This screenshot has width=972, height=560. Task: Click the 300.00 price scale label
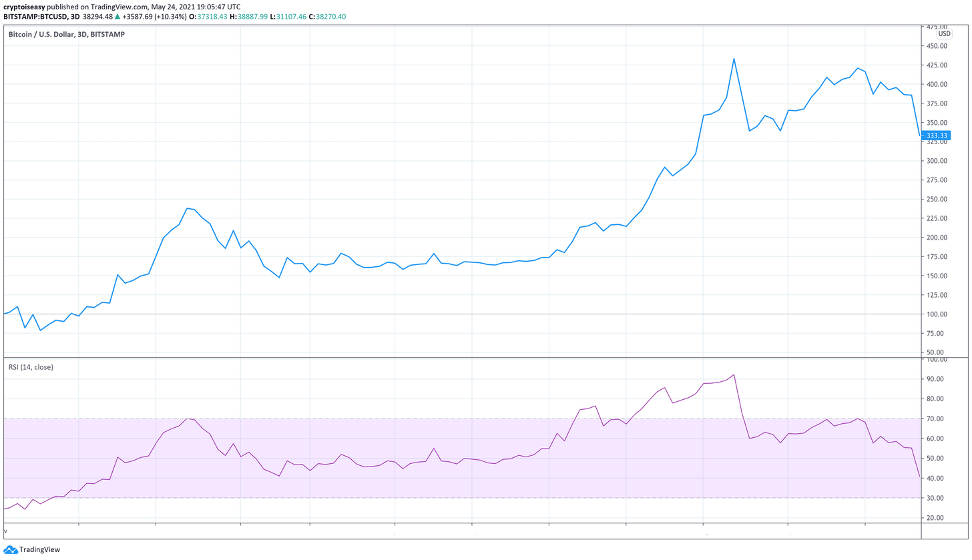point(936,161)
